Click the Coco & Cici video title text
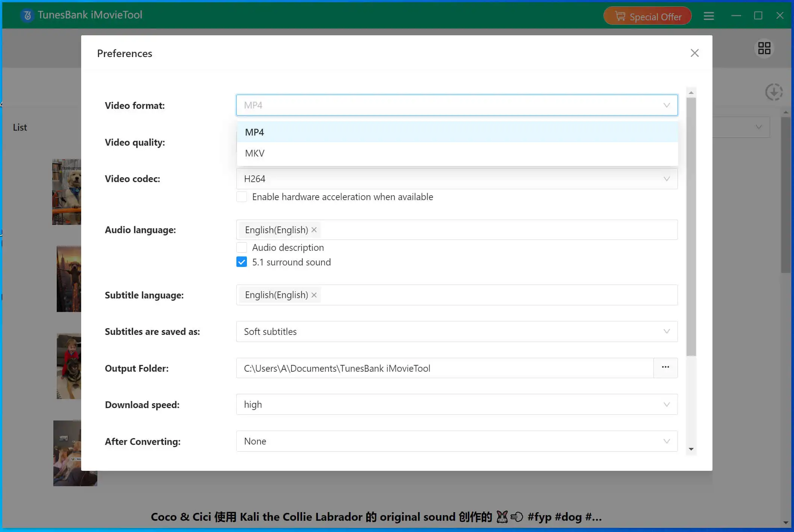This screenshot has width=794, height=532. (x=376, y=517)
